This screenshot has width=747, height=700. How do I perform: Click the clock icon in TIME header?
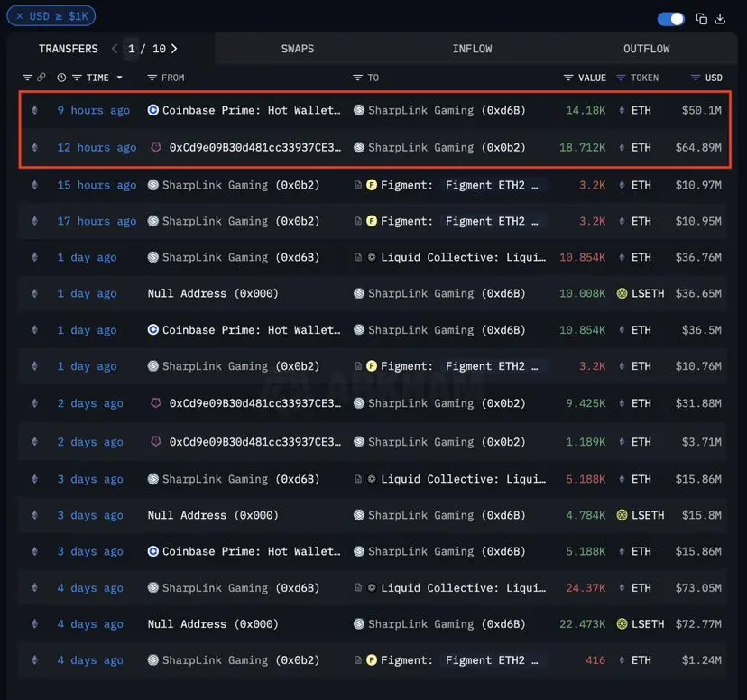coord(61,78)
